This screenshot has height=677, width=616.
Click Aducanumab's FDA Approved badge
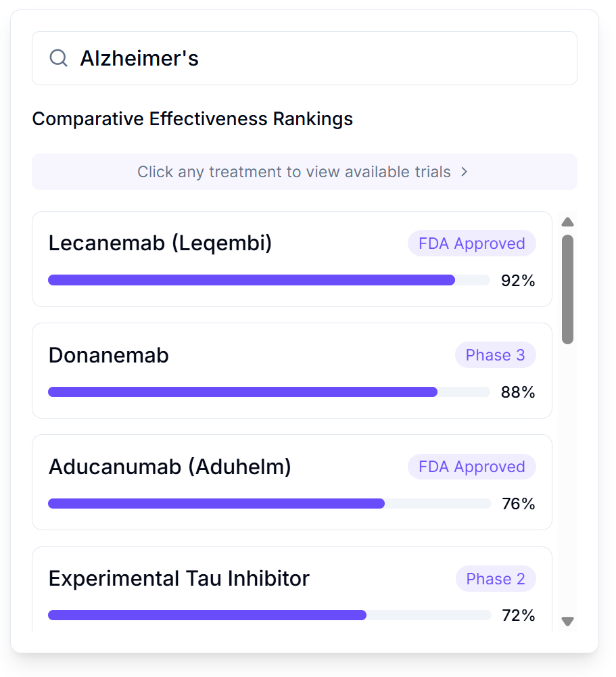pos(471,467)
